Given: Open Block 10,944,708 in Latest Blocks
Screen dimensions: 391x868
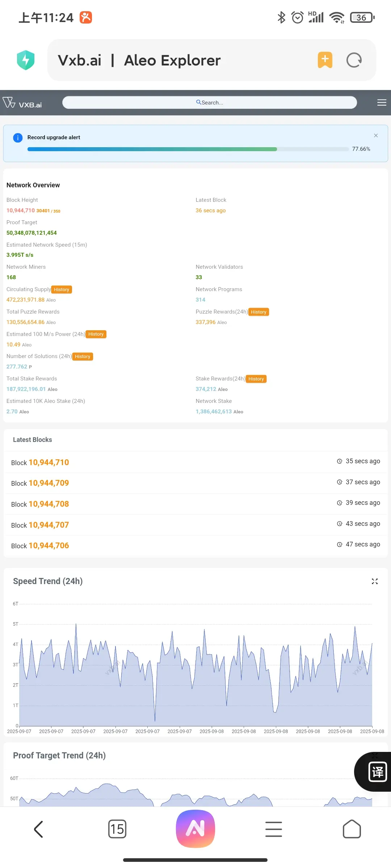Looking at the screenshot, I should click(x=49, y=504).
